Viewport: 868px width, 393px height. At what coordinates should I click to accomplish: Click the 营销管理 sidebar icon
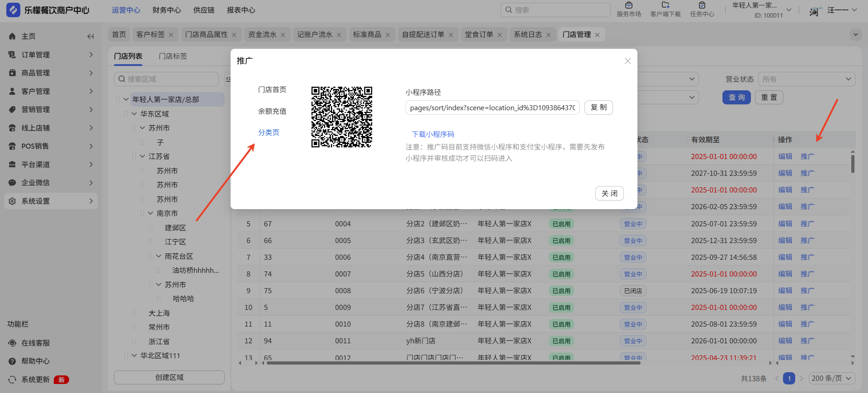point(12,109)
